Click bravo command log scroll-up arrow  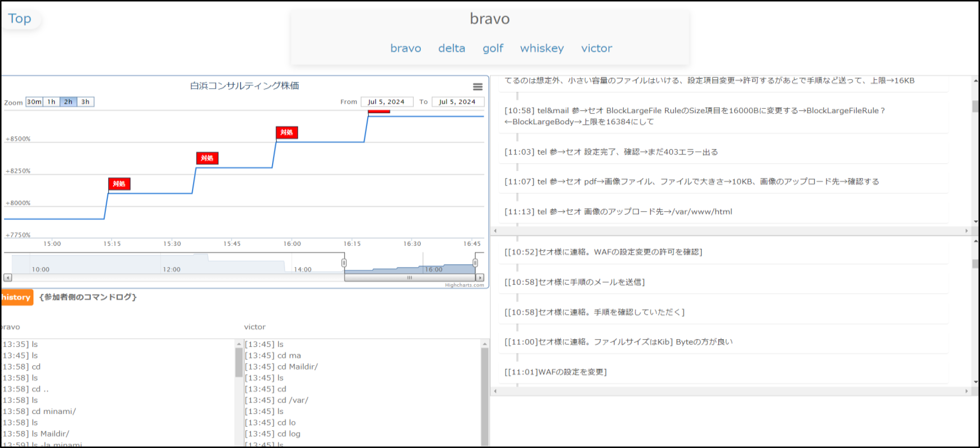coord(239,344)
